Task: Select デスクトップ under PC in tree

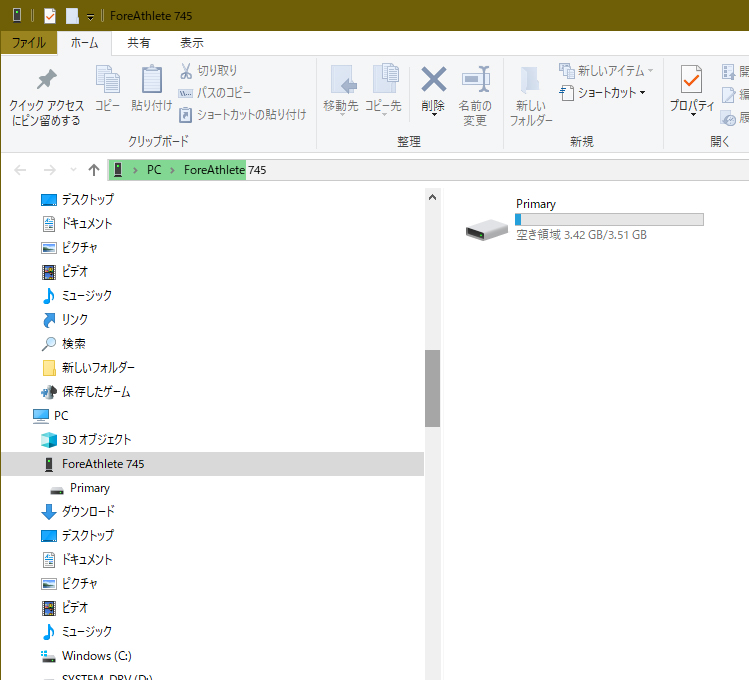Action: pos(77,535)
